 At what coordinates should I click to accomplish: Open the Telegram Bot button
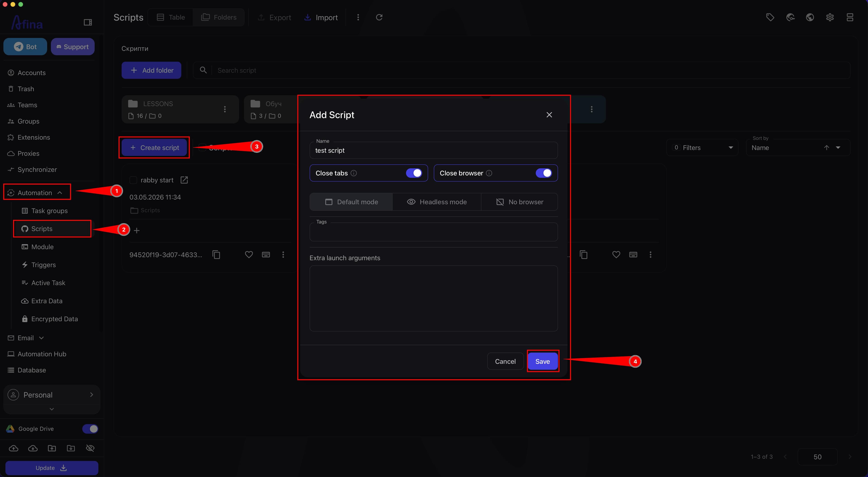pyautogui.click(x=25, y=47)
